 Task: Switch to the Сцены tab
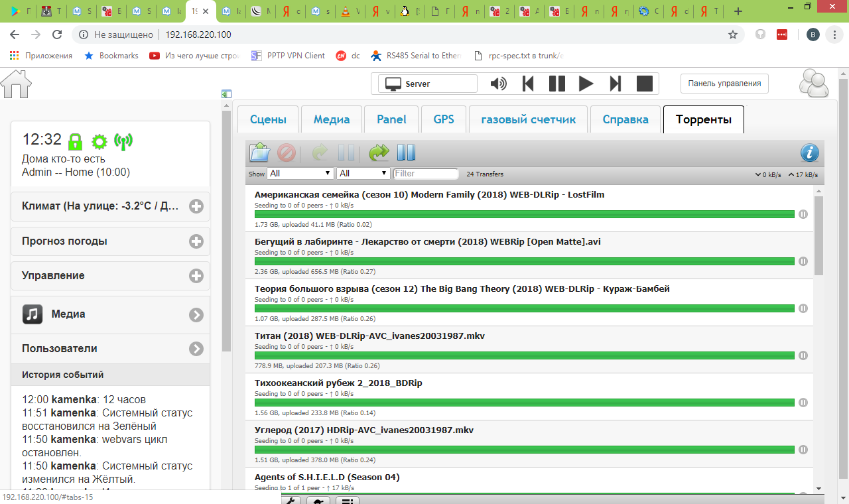pos(268,120)
